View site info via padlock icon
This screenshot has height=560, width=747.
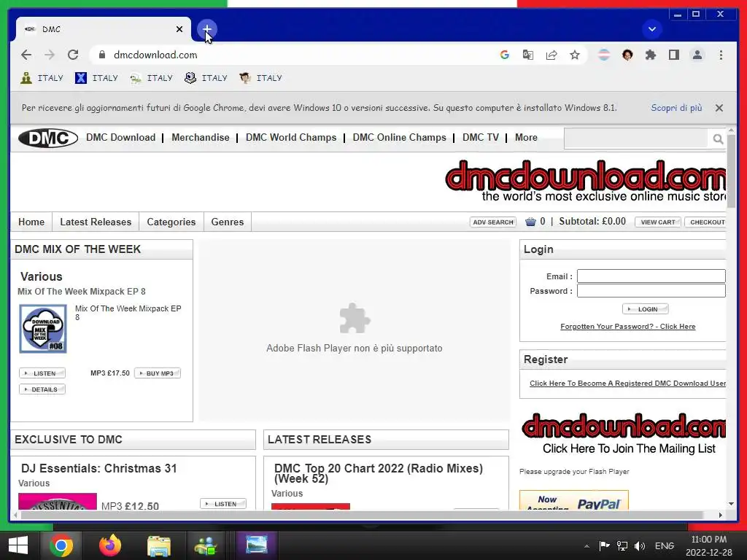tap(101, 55)
